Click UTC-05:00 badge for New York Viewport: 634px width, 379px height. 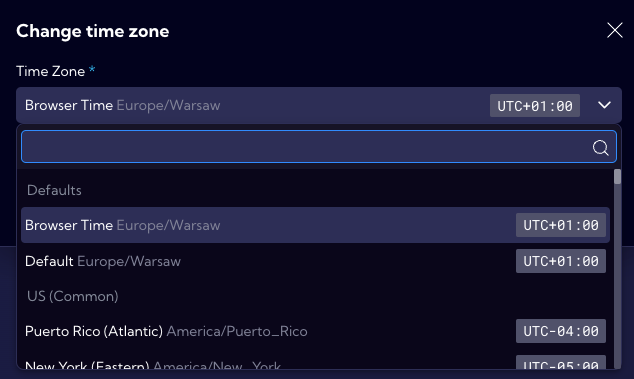[x=560, y=362]
